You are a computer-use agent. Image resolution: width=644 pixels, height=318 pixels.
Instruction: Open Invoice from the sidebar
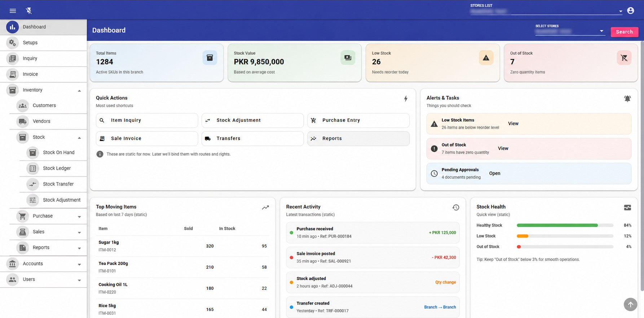(x=43, y=74)
